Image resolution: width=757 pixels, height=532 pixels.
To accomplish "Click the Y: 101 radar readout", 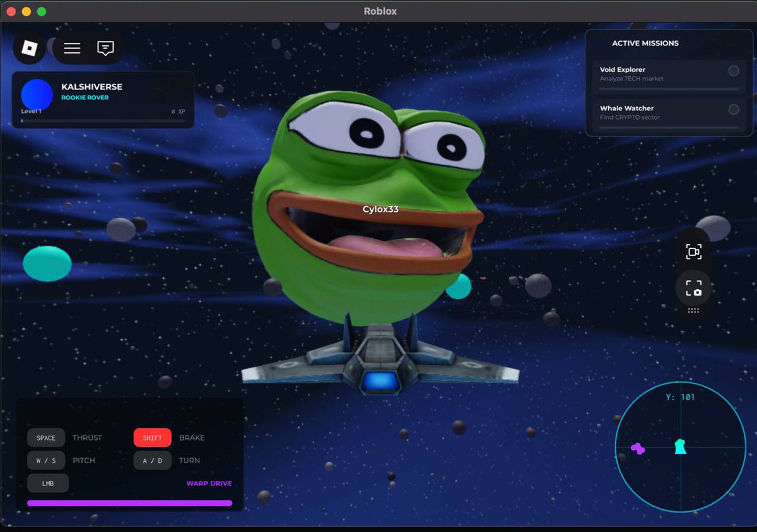I will tap(680, 397).
